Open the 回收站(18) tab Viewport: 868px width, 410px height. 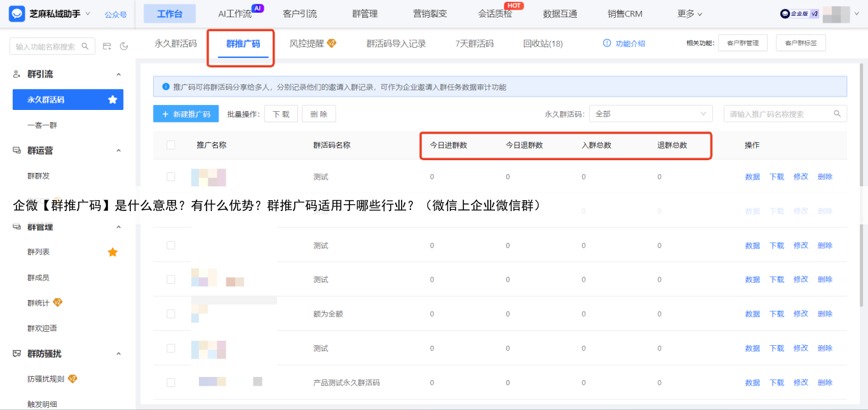[543, 44]
